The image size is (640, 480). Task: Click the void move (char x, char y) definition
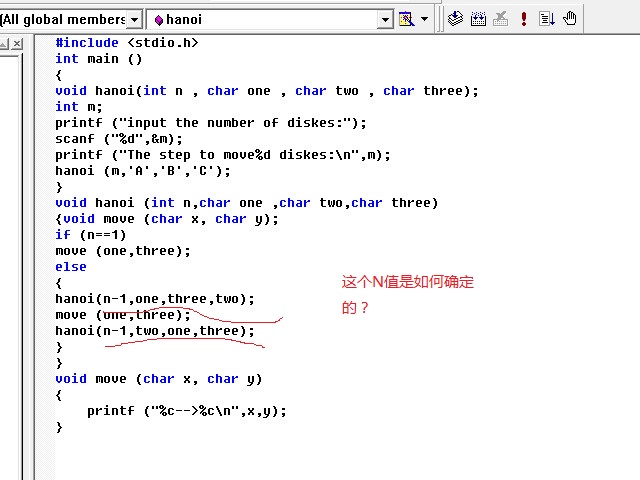pos(158,378)
